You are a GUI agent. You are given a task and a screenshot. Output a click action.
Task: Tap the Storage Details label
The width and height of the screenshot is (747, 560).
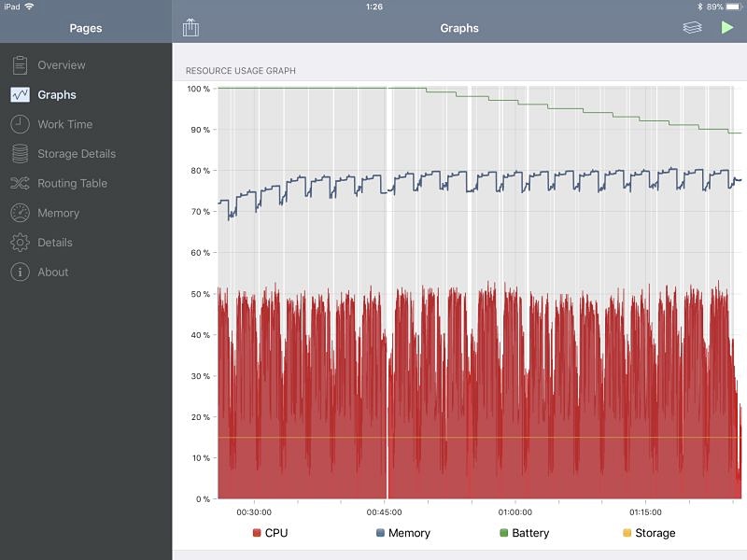coord(77,154)
